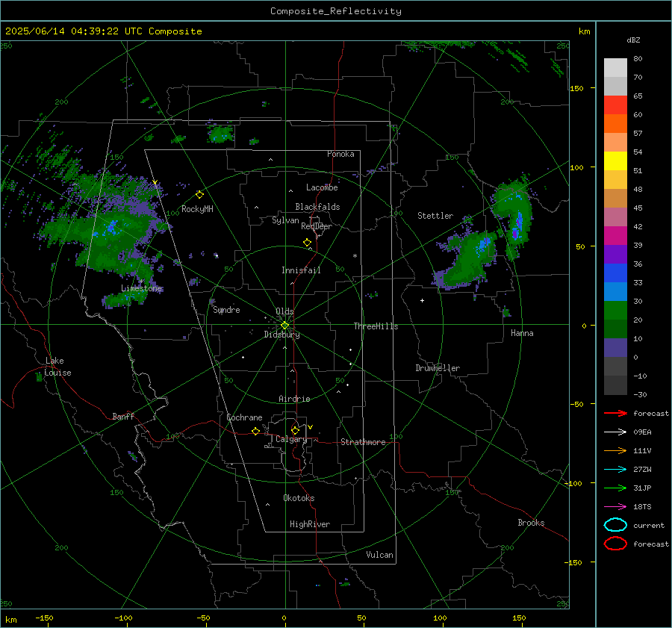Click the Stettler city label

tap(435, 216)
